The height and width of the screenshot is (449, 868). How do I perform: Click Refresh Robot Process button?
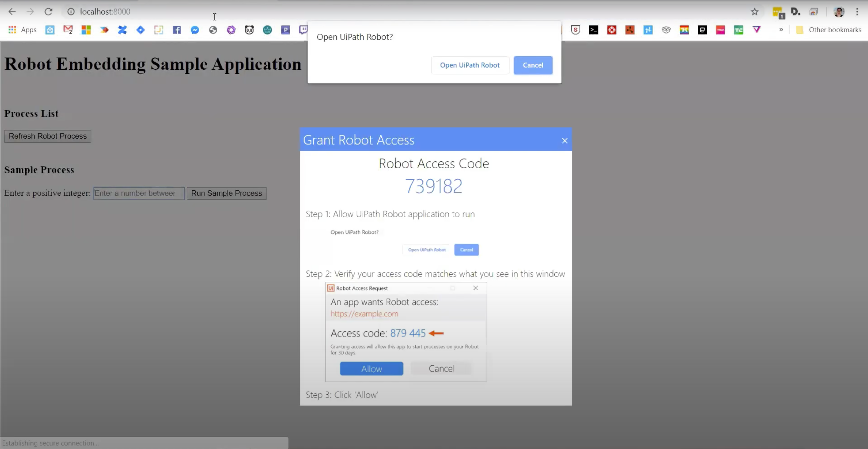click(48, 136)
